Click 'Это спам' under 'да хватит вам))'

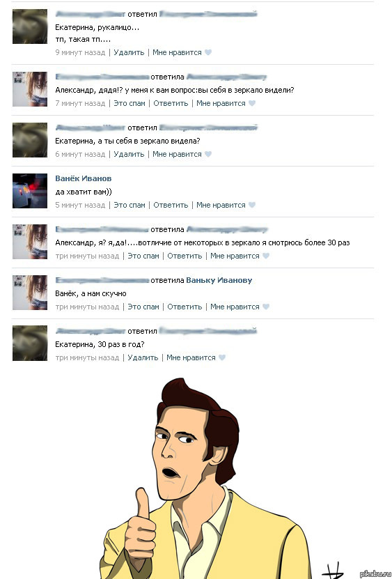(x=130, y=205)
